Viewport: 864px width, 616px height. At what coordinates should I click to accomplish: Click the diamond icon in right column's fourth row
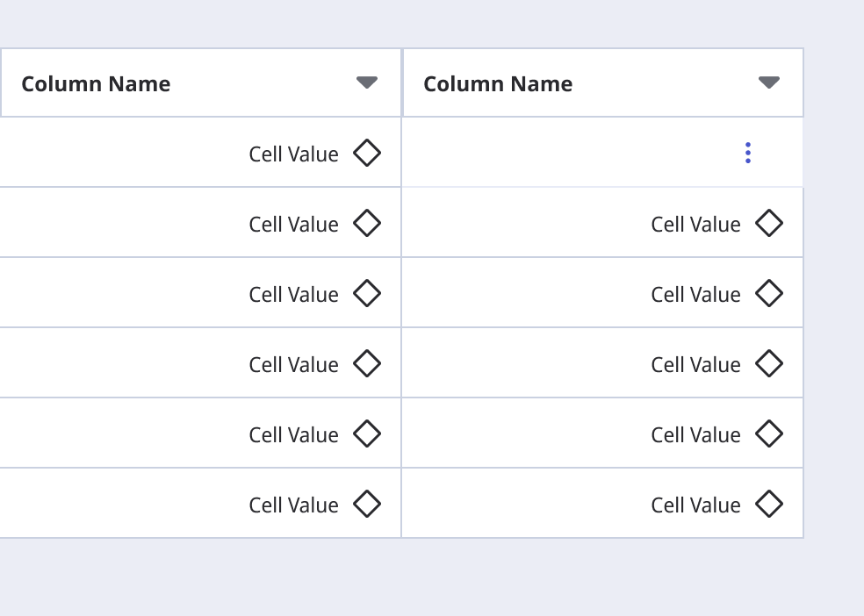pyautogui.click(x=769, y=363)
